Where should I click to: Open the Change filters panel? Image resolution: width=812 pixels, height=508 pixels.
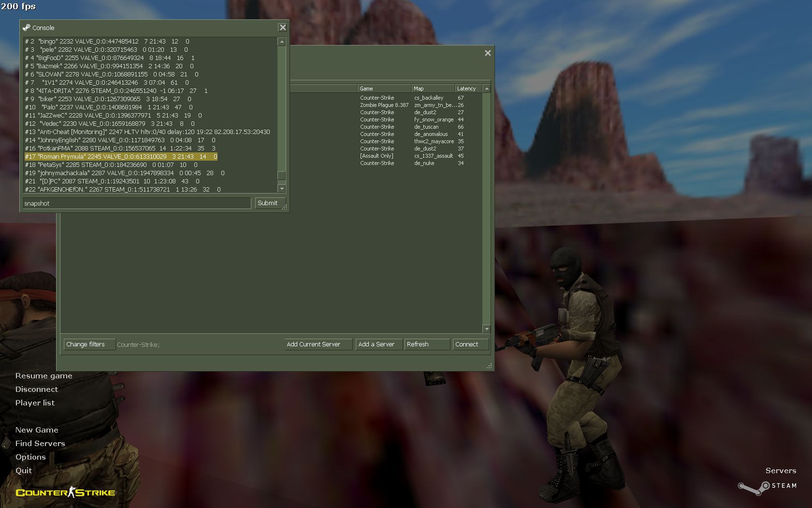pos(89,344)
